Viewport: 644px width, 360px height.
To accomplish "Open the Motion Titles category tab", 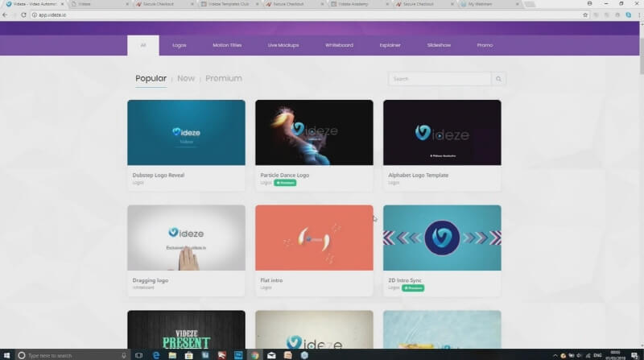I will 227,45.
